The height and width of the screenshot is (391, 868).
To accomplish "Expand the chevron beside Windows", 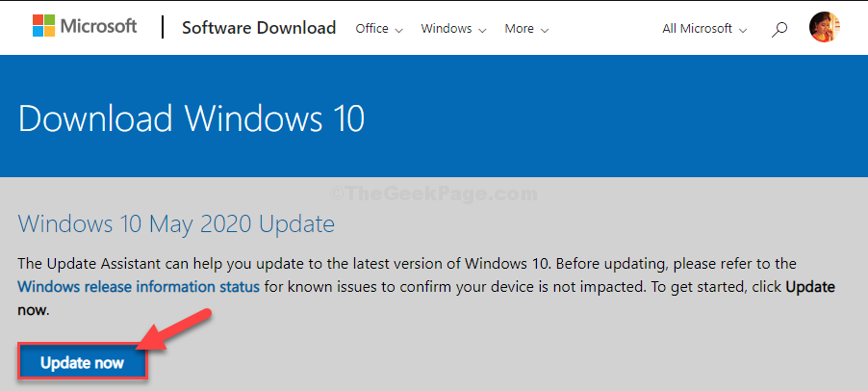I will click(481, 30).
